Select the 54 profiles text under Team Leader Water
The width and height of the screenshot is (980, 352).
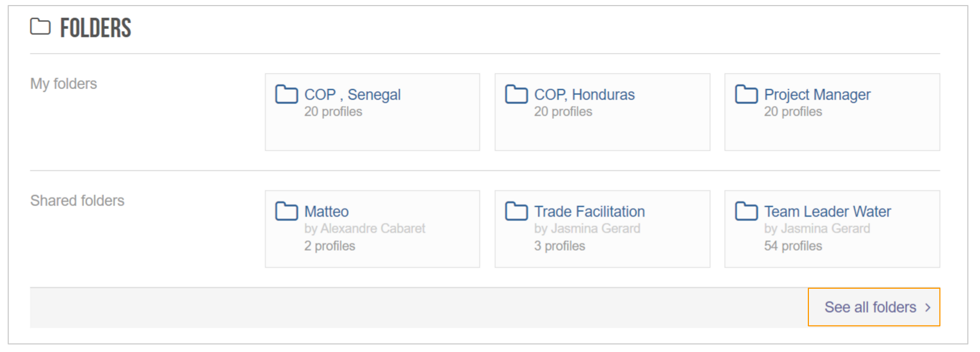[x=793, y=246]
